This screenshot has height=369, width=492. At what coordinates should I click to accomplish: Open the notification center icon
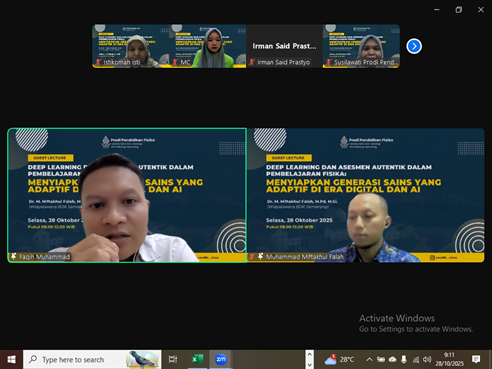(x=476, y=359)
